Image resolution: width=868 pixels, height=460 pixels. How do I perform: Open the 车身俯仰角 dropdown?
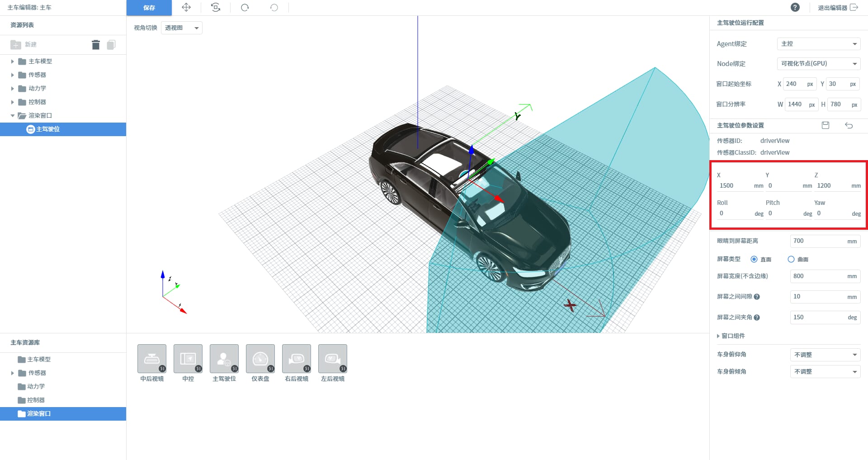coord(825,355)
